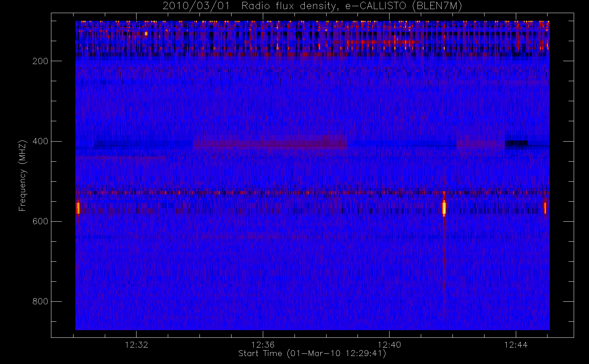Screen dimensions: 589x364
Task: Click the 600 frequency tick label
Action: pyautogui.click(x=40, y=221)
